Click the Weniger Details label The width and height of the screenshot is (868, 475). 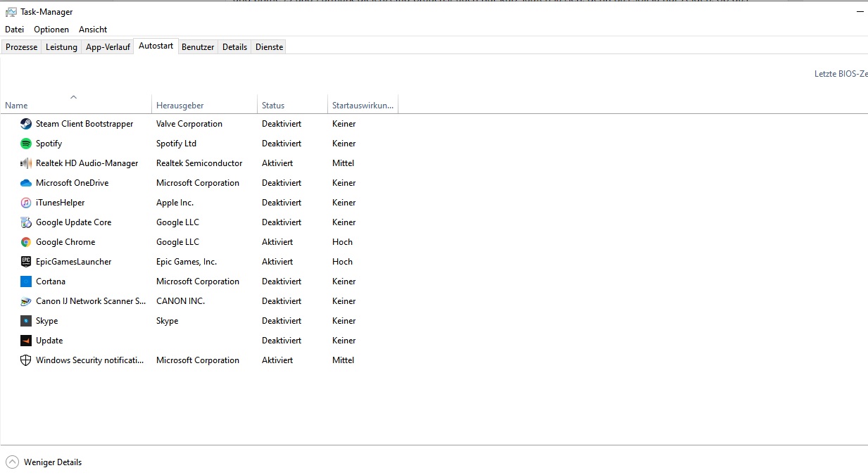click(x=53, y=462)
